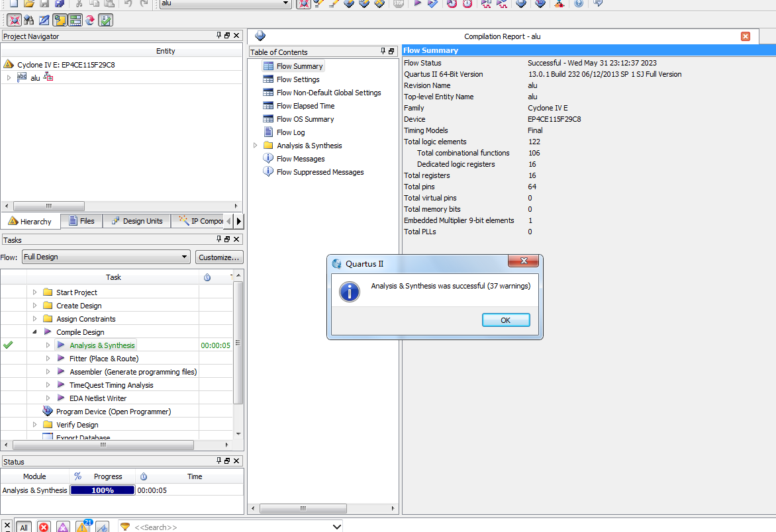Click the Start Compilation play icon

point(417,3)
